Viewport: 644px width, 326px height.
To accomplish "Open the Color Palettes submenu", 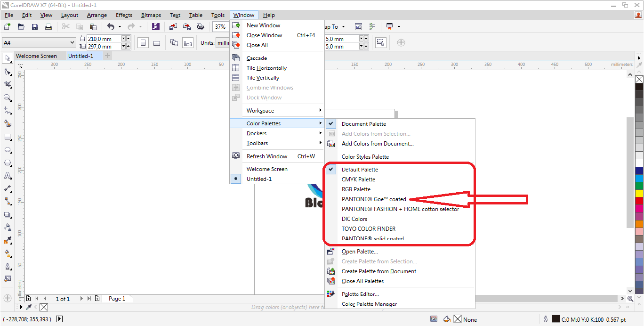I will click(277, 123).
